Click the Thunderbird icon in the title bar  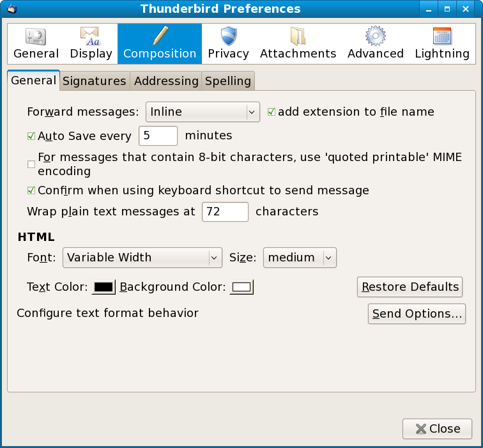[x=12, y=8]
